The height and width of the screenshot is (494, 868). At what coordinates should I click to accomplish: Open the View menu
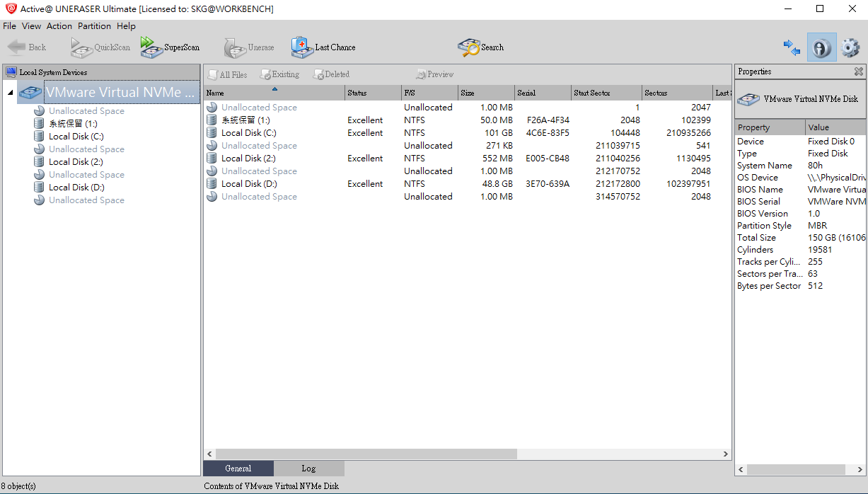coord(32,26)
